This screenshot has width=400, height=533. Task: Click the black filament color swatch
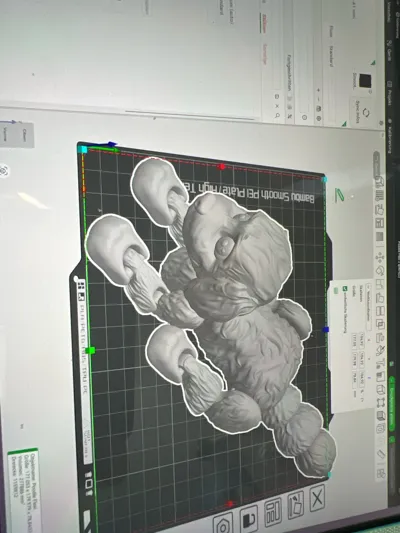click(x=365, y=80)
